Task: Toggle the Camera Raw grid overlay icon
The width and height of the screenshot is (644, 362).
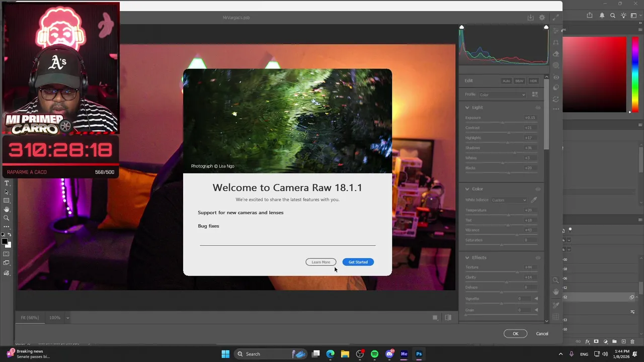Action: [555, 317]
